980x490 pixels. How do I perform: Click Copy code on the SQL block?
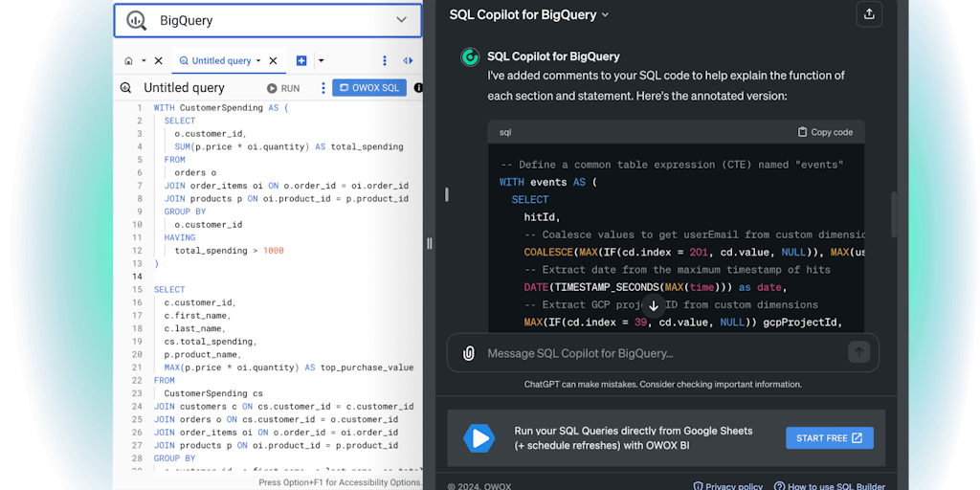825,132
